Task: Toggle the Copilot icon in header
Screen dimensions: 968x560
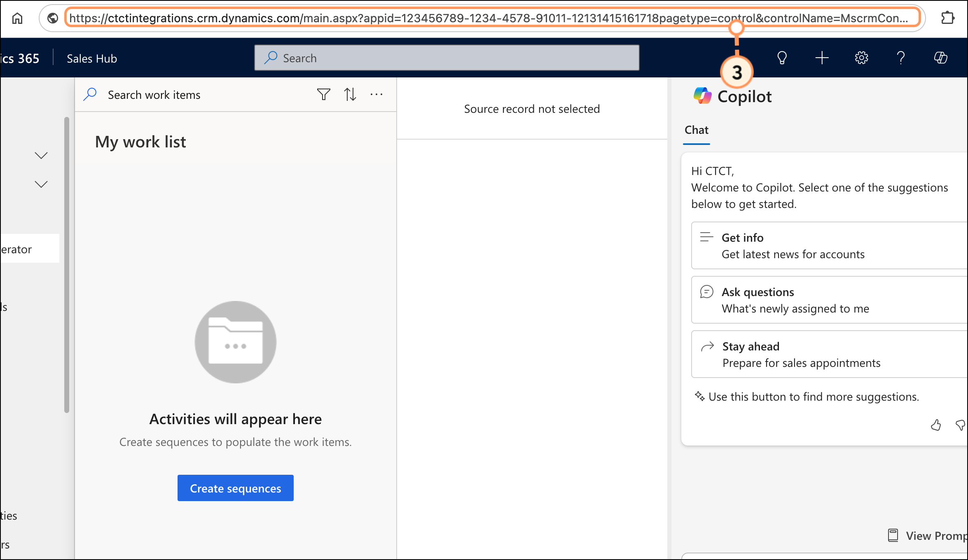Action: [941, 58]
